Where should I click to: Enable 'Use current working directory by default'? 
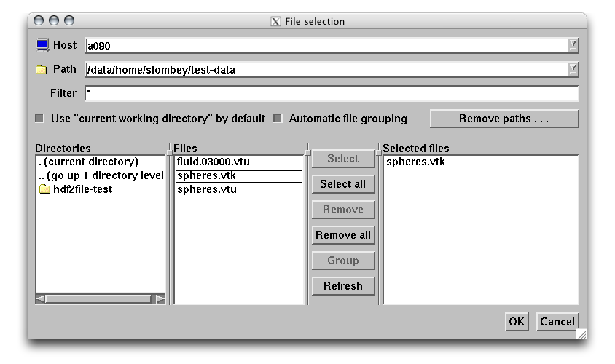40,119
